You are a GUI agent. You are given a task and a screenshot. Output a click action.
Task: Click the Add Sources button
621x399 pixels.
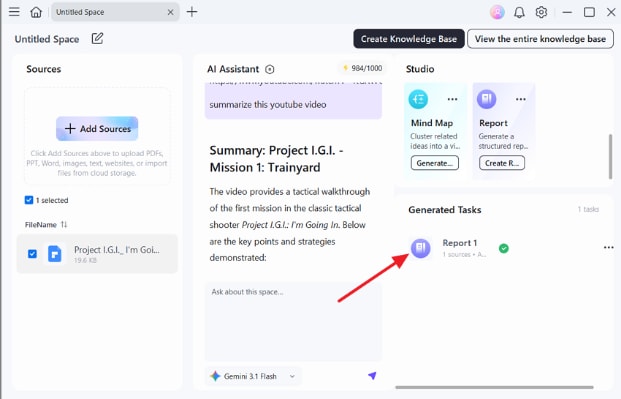click(x=97, y=128)
